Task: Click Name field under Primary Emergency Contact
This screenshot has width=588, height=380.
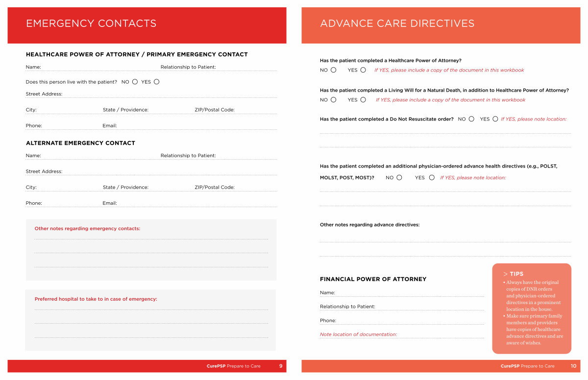Action: click(98, 67)
